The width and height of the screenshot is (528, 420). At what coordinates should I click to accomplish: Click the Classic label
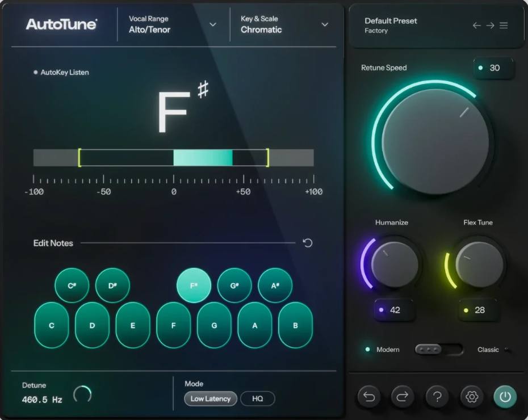coord(488,350)
